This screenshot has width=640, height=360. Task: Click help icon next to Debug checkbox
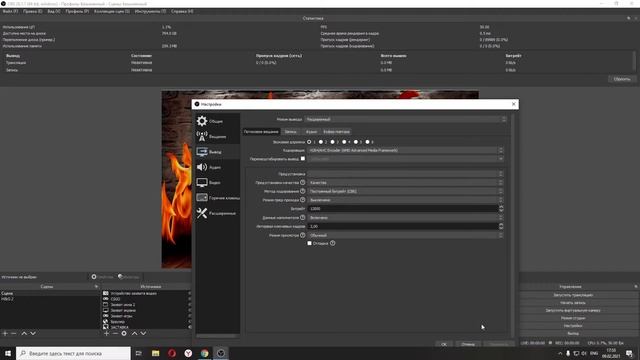point(333,243)
